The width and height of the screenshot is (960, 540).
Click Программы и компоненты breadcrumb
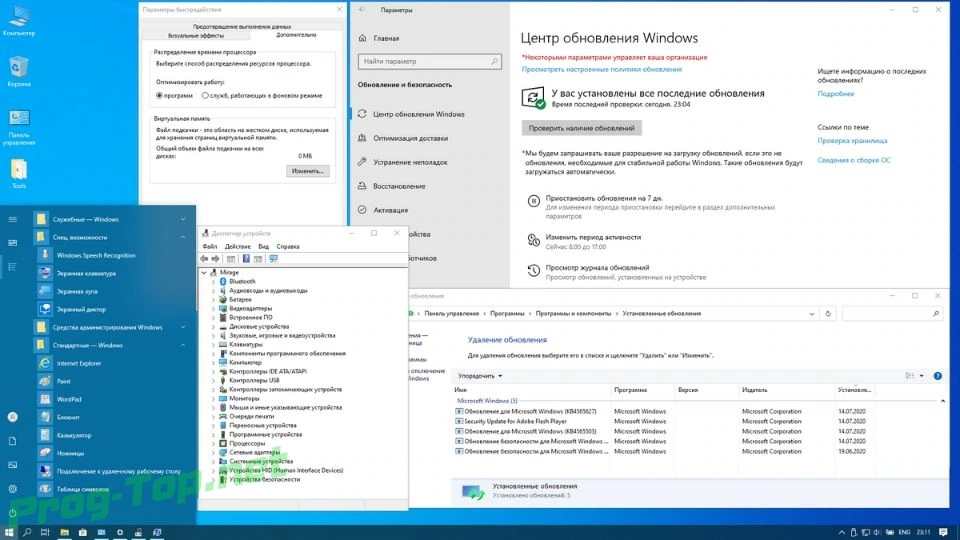click(x=573, y=313)
